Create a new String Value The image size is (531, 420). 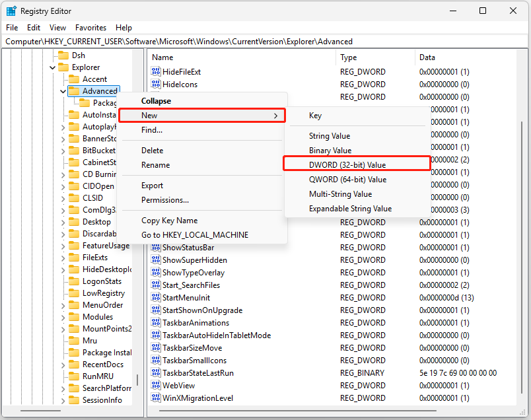(x=357, y=136)
